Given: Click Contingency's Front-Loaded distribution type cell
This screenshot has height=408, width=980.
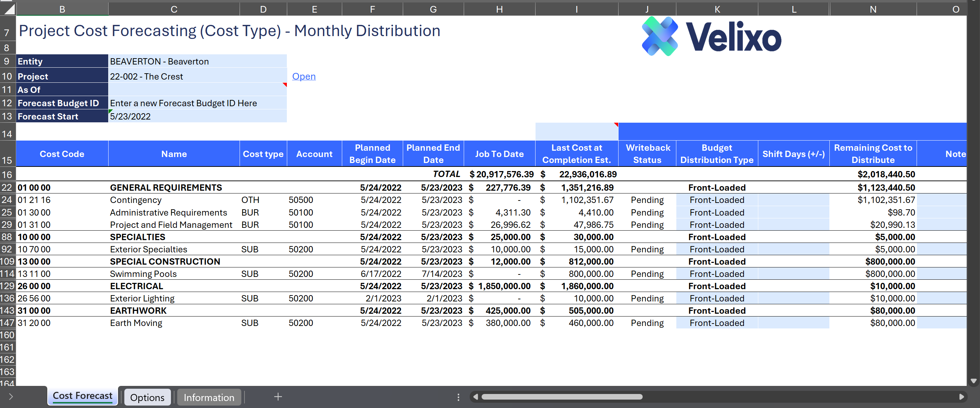Looking at the screenshot, I should click(x=716, y=200).
